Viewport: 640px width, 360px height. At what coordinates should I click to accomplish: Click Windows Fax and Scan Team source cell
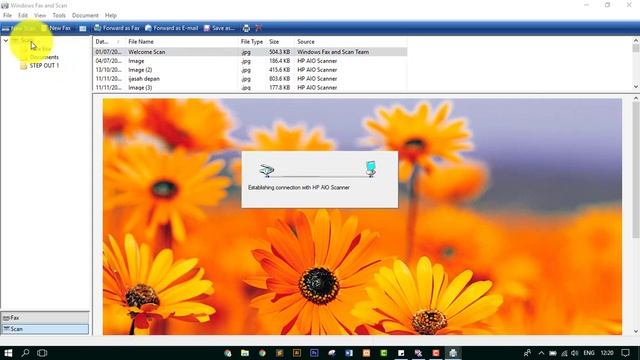coord(333,52)
